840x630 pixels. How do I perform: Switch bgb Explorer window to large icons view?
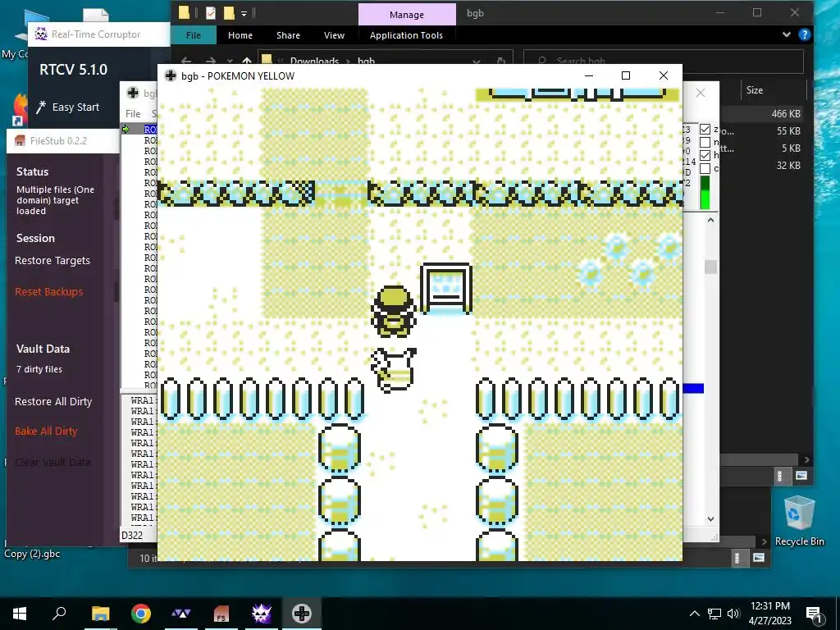pos(801,476)
